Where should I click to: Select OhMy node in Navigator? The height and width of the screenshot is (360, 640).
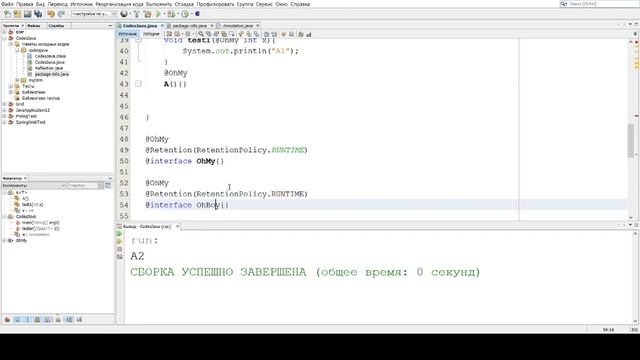(21, 241)
